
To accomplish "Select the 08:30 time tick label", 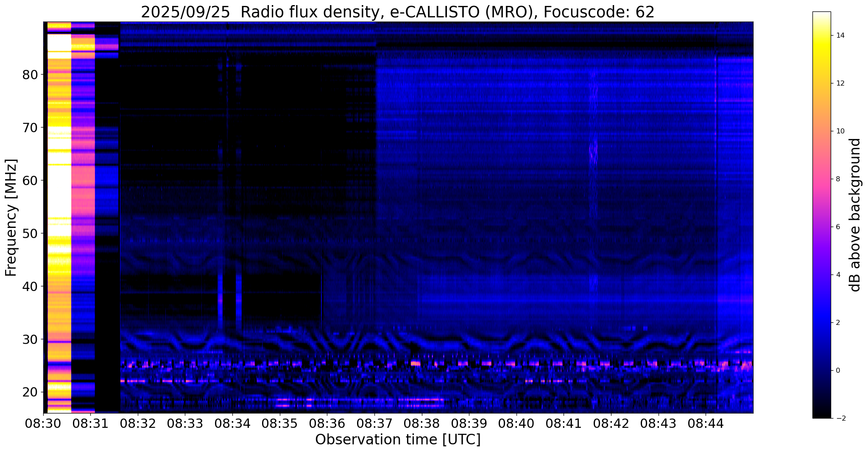I will [43, 424].
